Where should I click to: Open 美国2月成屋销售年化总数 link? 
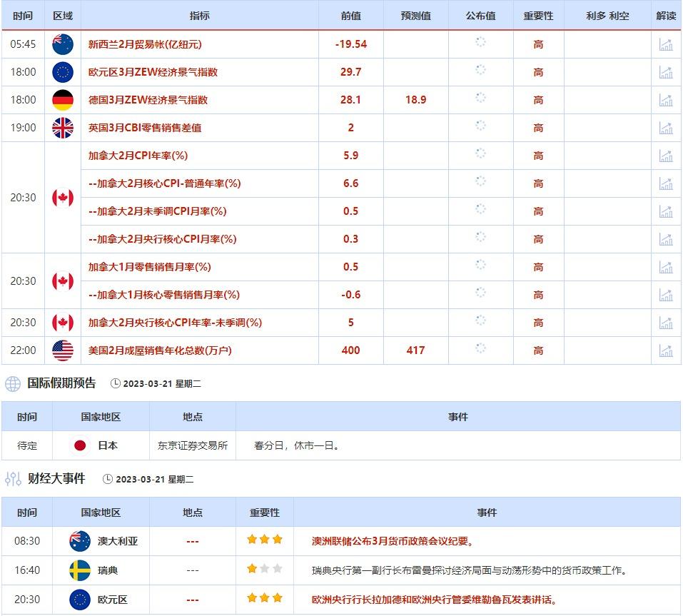point(160,350)
